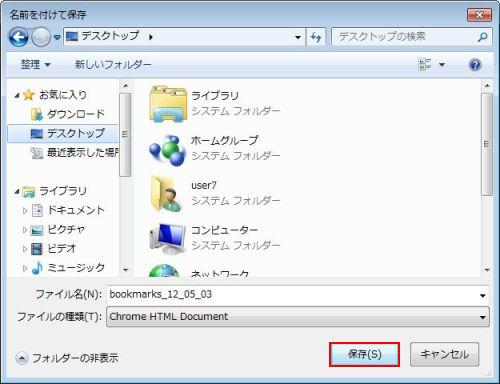500x384 pixels.
Task: Click the ピクチャ library icon
Action: 37,230
